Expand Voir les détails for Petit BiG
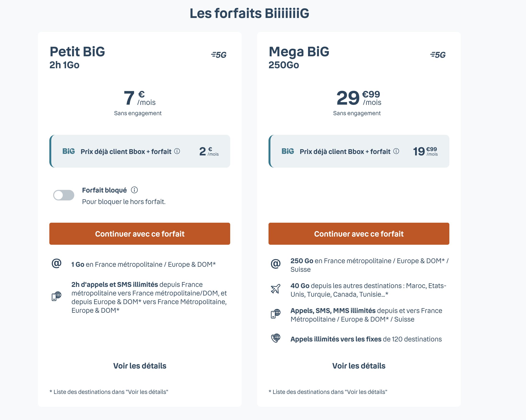The height and width of the screenshot is (420, 526). (x=140, y=366)
